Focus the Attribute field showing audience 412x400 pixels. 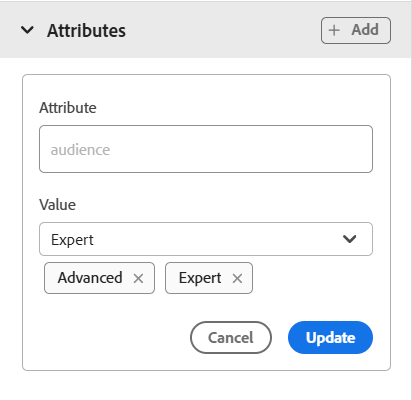click(x=206, y=149)
